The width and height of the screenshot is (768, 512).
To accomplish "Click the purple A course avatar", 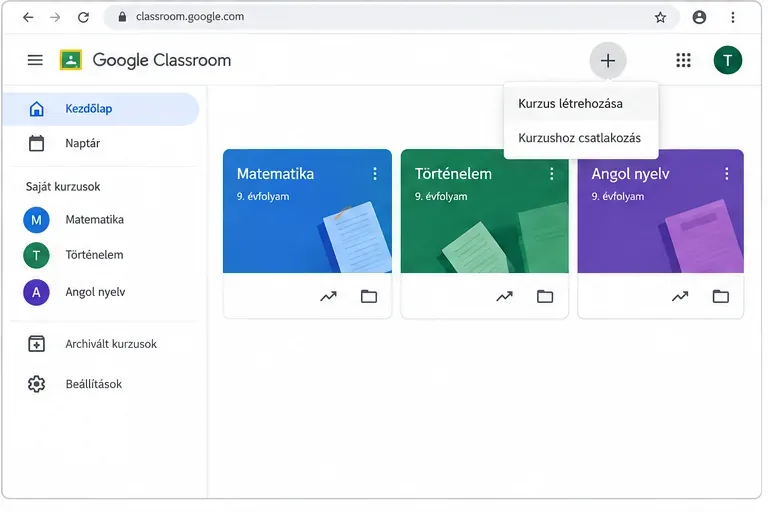I will (36, 293).
